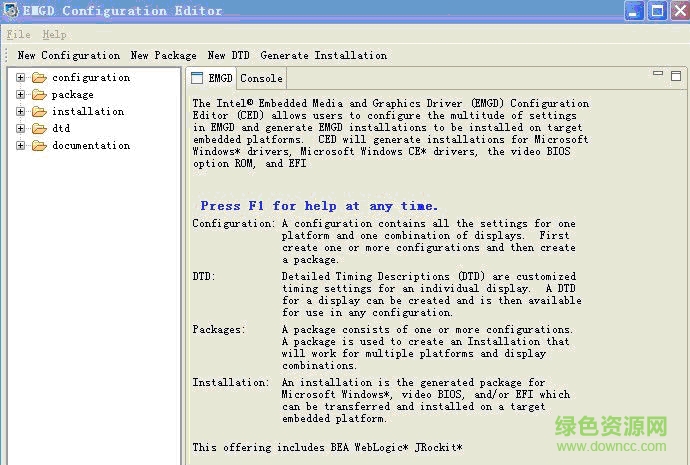Click the dtd folder icon

39,129
